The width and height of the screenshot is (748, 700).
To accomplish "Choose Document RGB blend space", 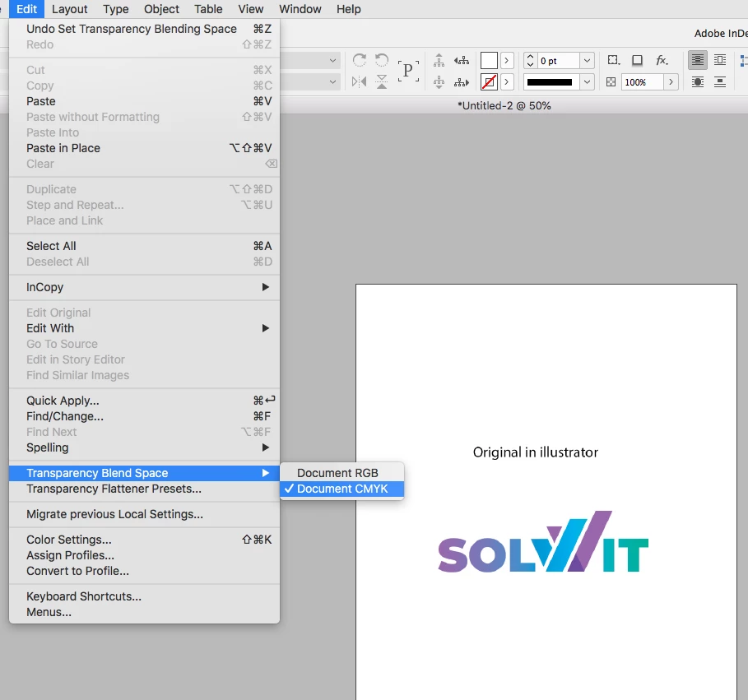I will point(342,473).
